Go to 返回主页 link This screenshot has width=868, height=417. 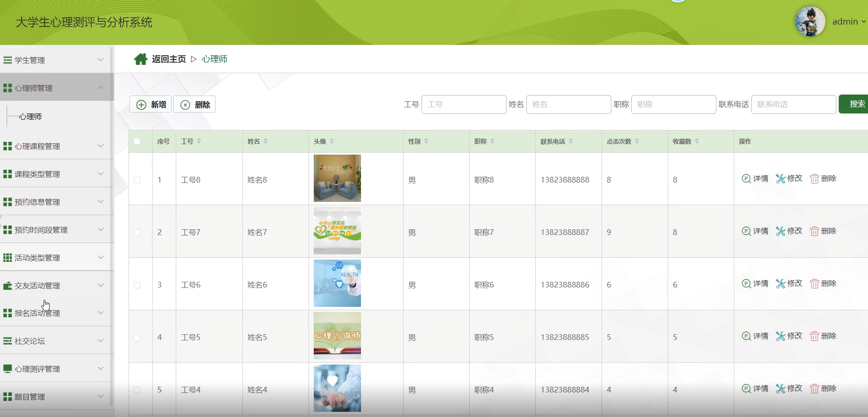(169, 59)
